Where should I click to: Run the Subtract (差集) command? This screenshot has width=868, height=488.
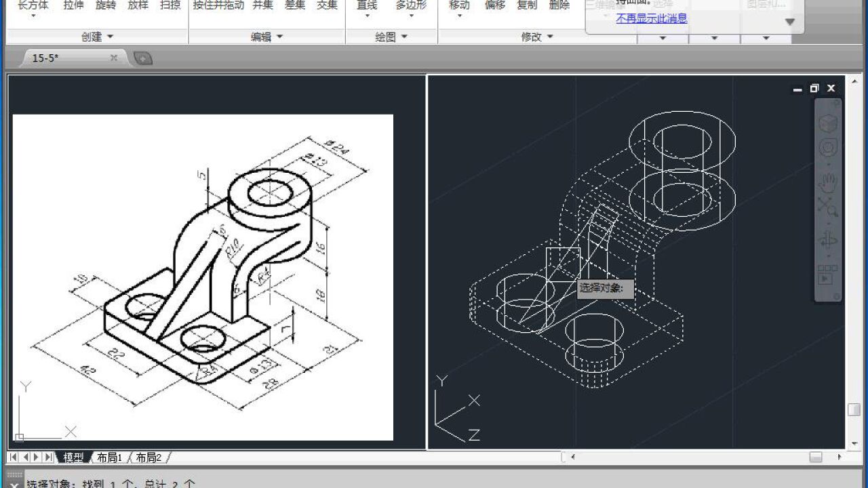point(295,5)
